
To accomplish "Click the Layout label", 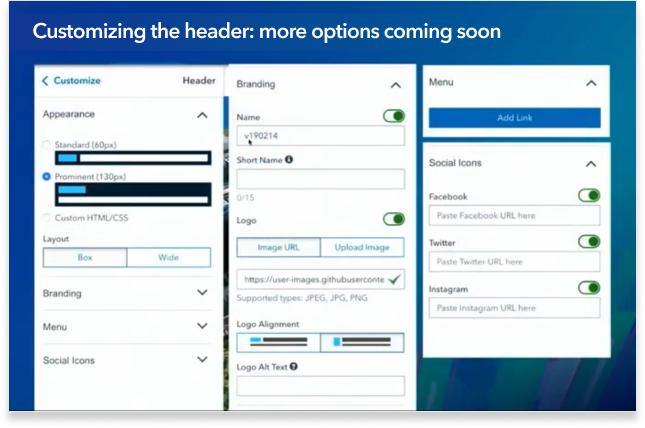I will (56, 239).
